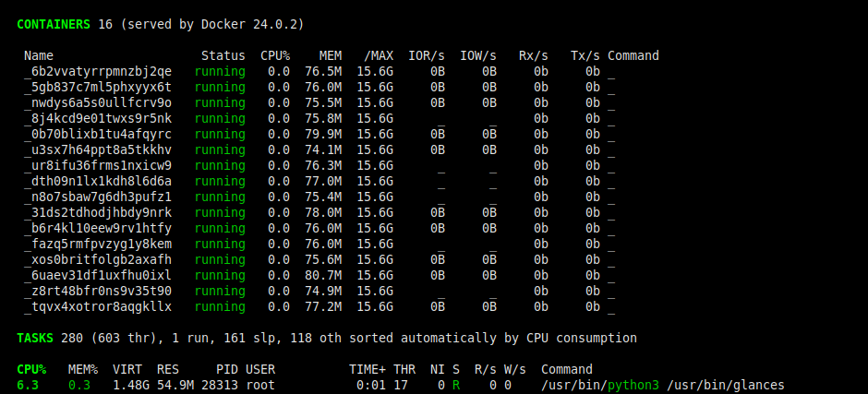868x394 pixels.
Task: Click the 79.9M memory value
Action: [x=323, y=135]
